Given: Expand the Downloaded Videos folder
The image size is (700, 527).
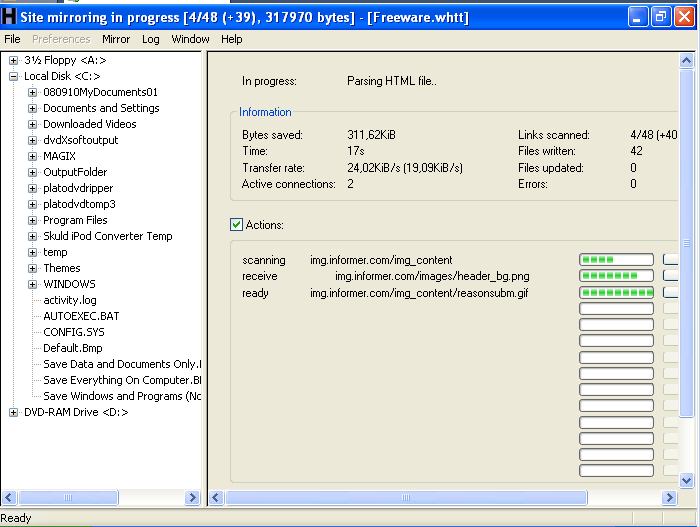Looking at the screenshot, I should point(32,124).
